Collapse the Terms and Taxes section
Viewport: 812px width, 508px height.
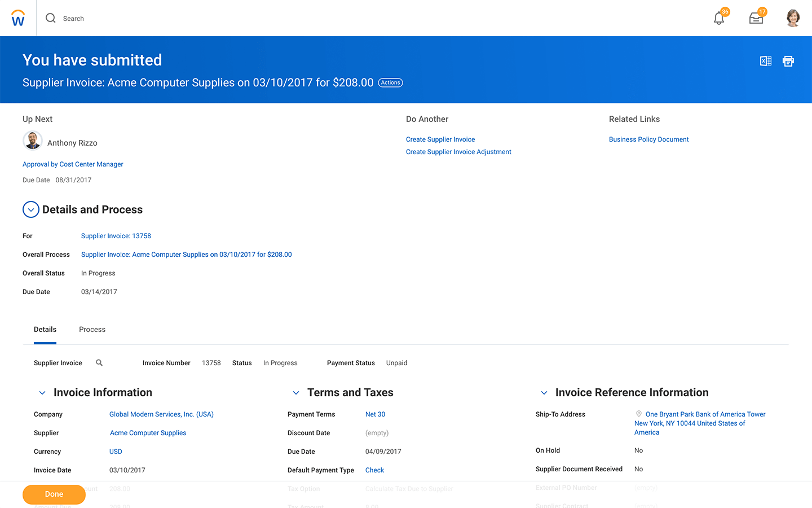click(296, 393)
